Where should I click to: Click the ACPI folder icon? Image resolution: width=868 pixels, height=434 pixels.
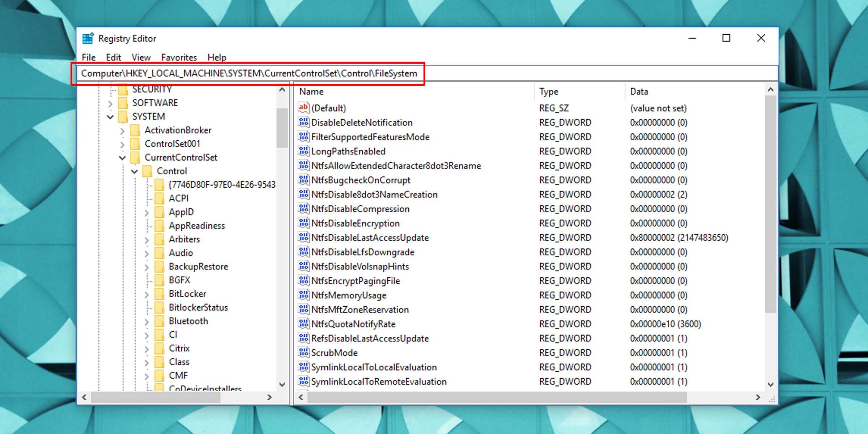coord(160,198)
